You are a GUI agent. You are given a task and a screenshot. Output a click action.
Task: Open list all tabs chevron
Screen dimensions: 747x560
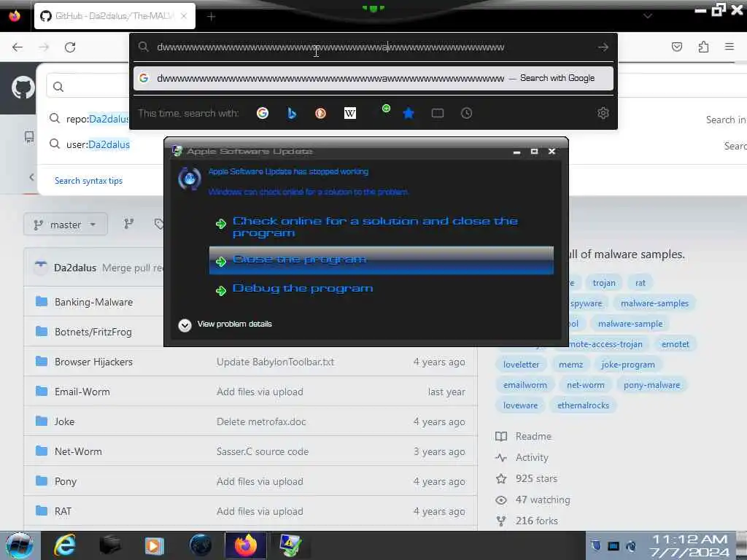coord(648,16)
